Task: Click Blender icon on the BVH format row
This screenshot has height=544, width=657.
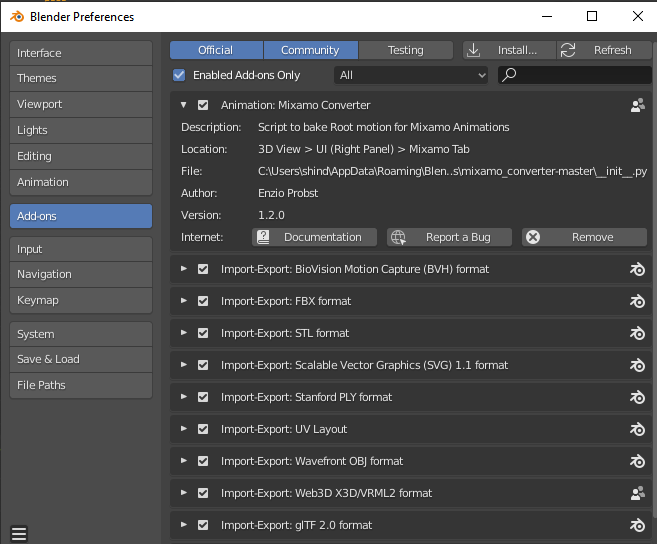Action: pos(637,269)
